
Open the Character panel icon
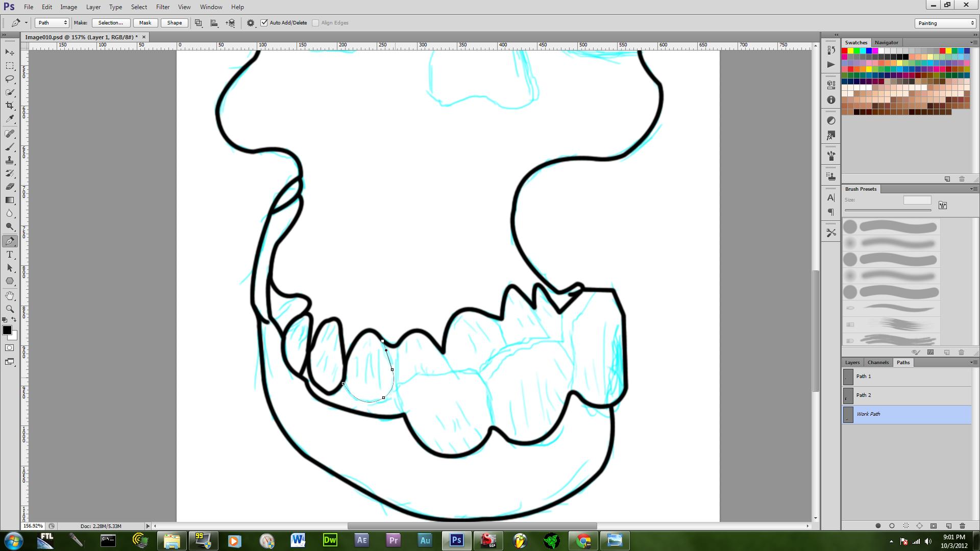tap(831, 197)
